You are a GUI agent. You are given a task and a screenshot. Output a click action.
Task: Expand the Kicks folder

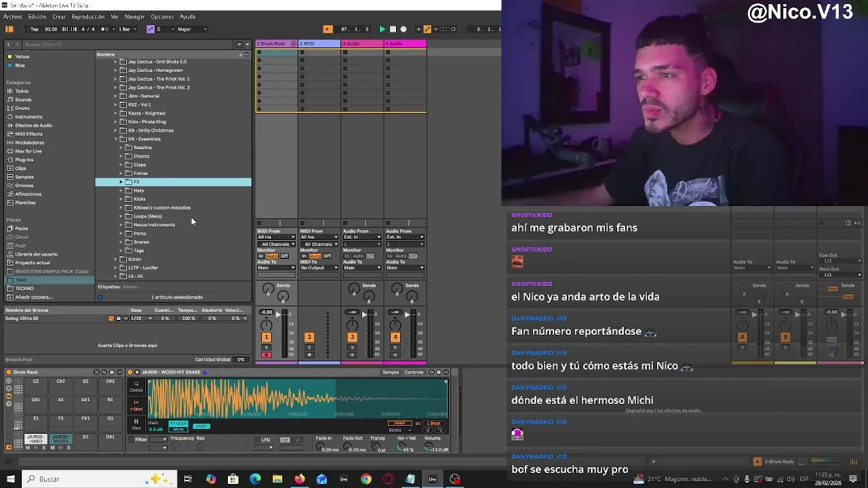click(x=121, y=199)
